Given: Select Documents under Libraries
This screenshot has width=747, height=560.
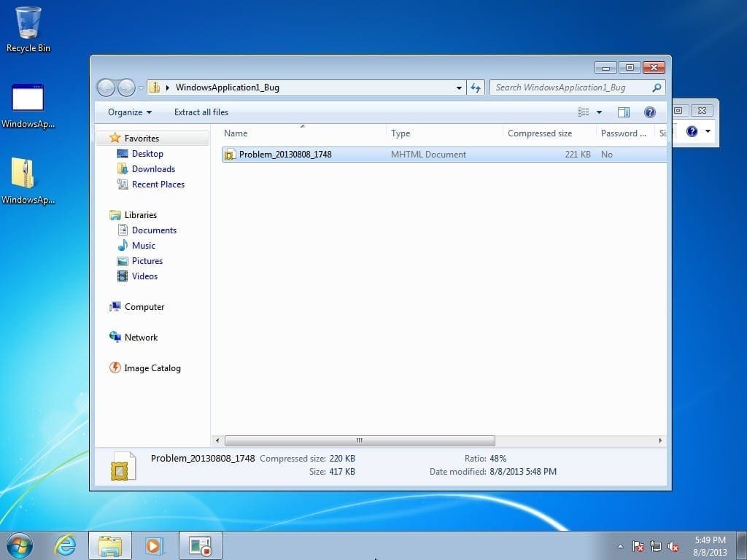Looking at the screenshot, I should [x=152, y=230].
